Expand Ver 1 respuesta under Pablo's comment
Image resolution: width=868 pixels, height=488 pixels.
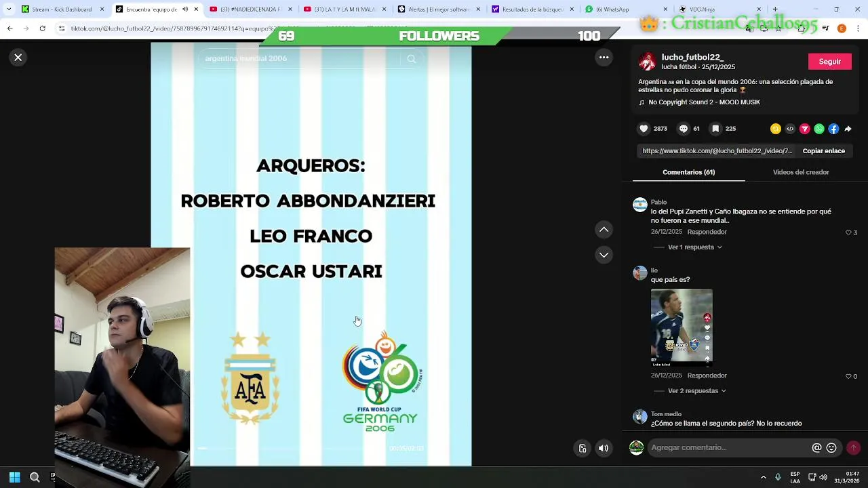694,247
